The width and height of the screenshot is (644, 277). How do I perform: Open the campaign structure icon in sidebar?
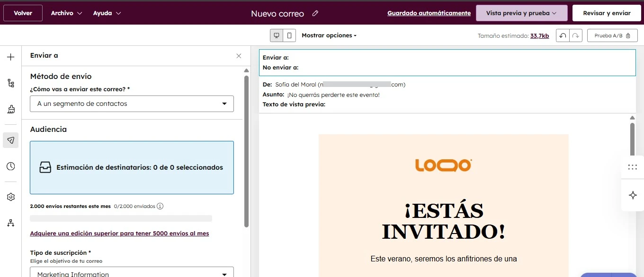click(10, 83)
